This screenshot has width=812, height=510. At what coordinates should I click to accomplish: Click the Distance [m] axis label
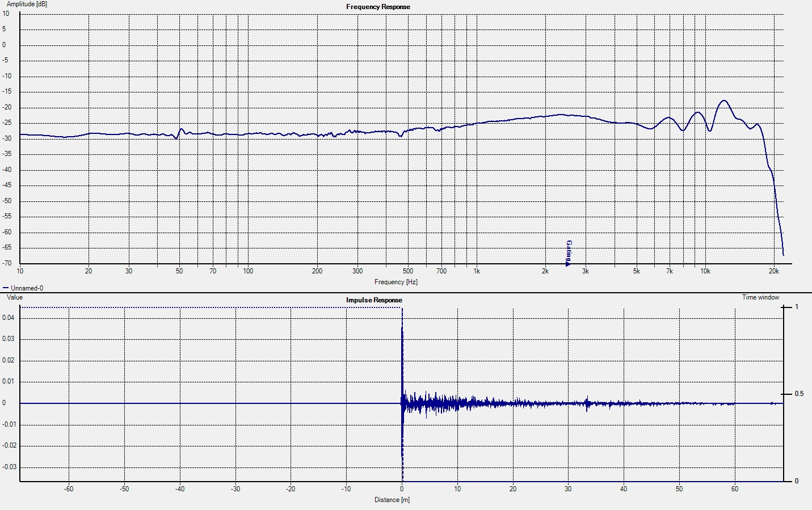(x=392, y=500)
